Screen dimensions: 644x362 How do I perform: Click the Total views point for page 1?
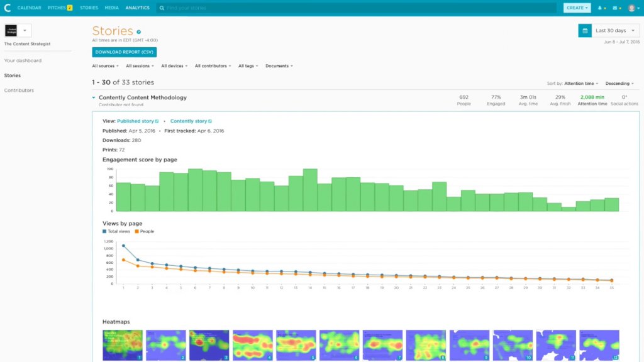tap(123, 246)
